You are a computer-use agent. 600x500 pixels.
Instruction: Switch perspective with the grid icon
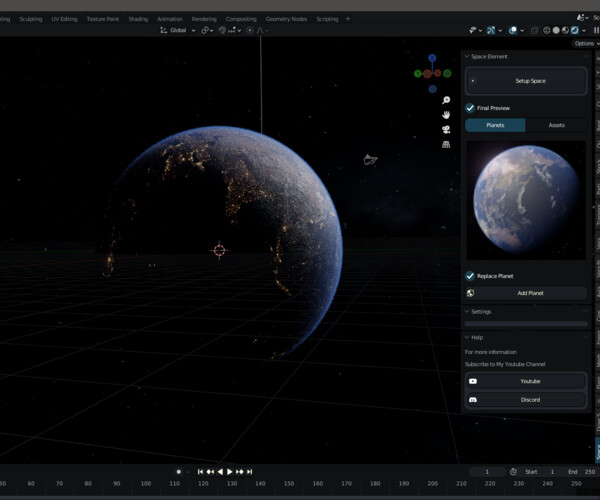pos(446,144)
